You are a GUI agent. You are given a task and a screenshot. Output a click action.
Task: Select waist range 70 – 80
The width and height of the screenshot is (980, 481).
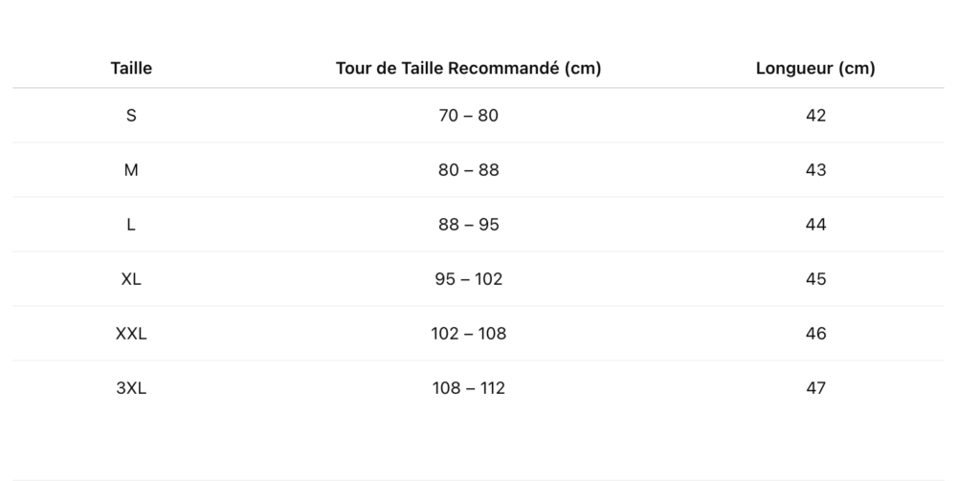click(x=468, y=116)
